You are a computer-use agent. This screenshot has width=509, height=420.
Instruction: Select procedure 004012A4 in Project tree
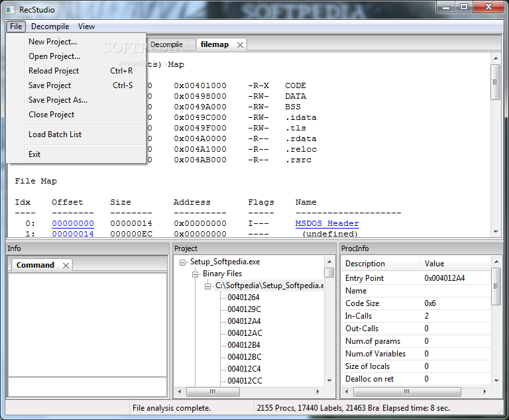244,321
